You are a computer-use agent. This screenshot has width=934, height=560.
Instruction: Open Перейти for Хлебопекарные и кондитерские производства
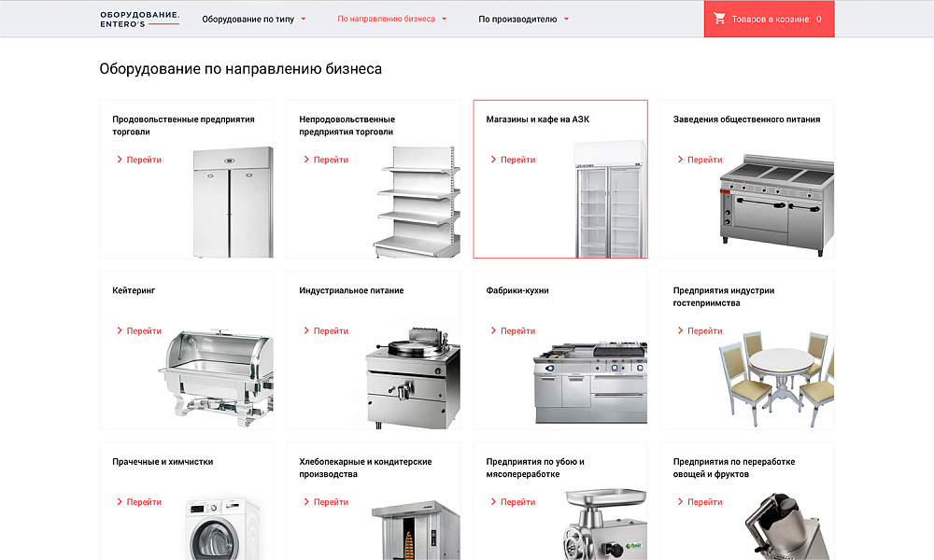pos(329,501)
